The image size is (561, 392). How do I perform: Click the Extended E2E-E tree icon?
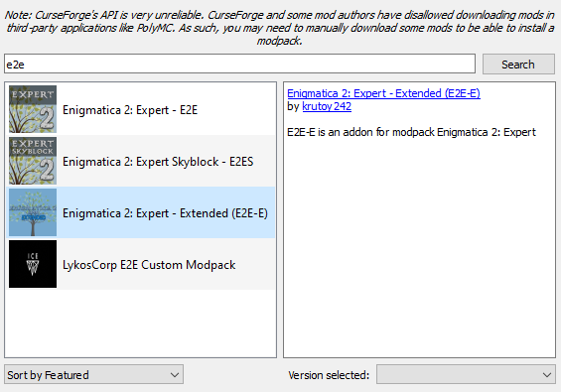[x=33, y=212]
